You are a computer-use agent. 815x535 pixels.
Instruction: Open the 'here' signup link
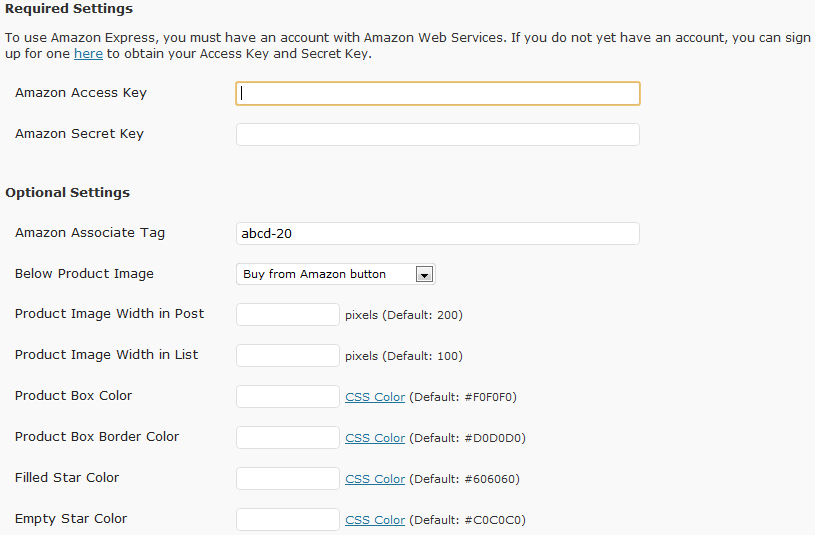tap(88, 54)
